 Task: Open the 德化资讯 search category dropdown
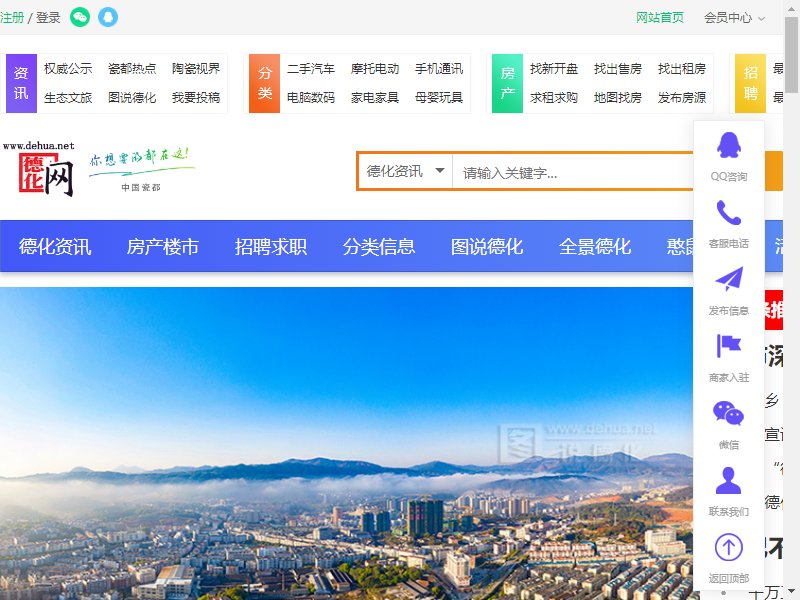(405, 171)
